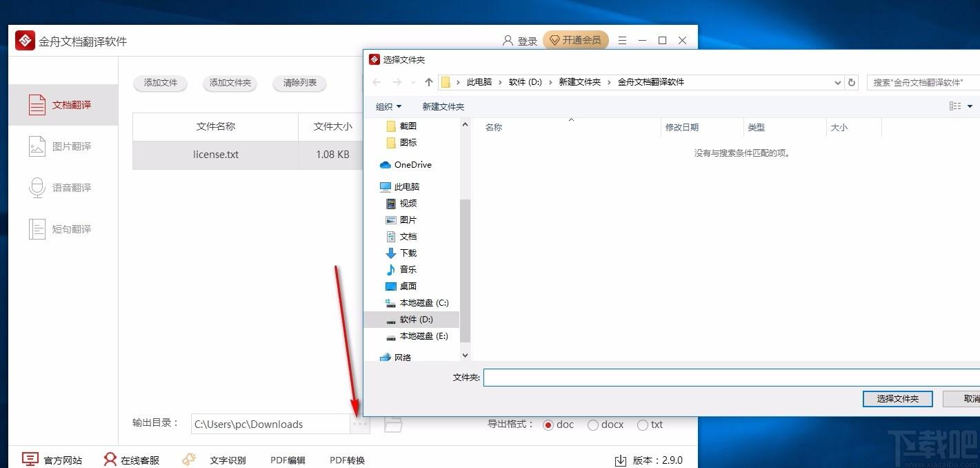
Task: Open PDF转换 tool link
Action: pos(347,460)
